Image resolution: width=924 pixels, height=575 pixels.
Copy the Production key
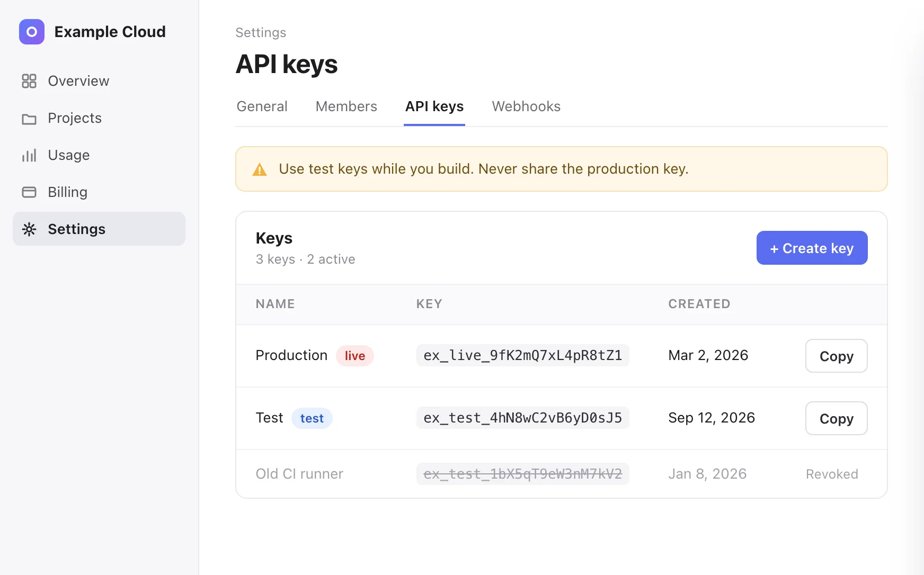pyautogui.click(x=836, y=356)
